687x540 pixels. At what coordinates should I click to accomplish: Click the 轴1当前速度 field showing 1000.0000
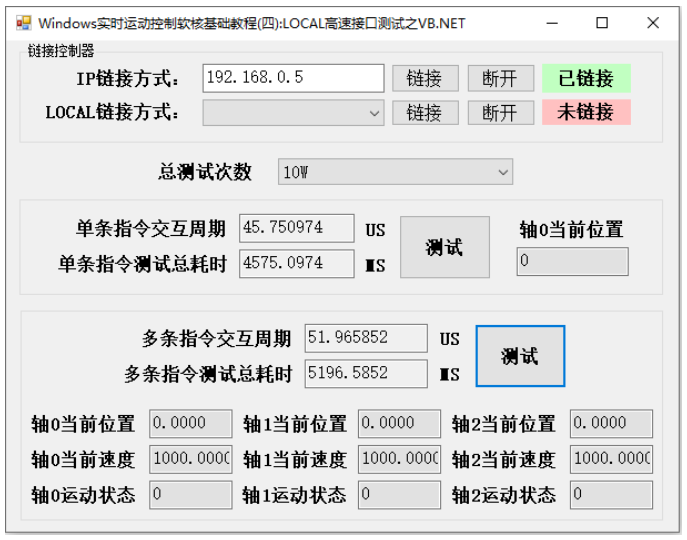(x=399, y=459)
